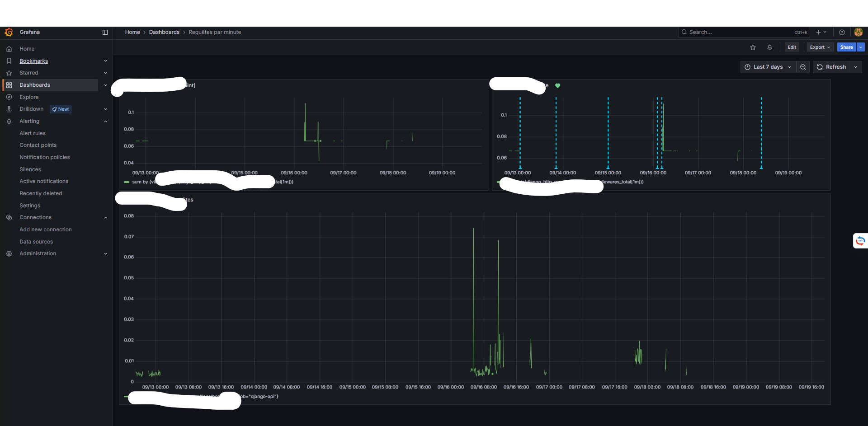Viewport: 868px width, 426px height.
Task: Toggle green series in bottom panel legend
Action: [x=126, y=396]
